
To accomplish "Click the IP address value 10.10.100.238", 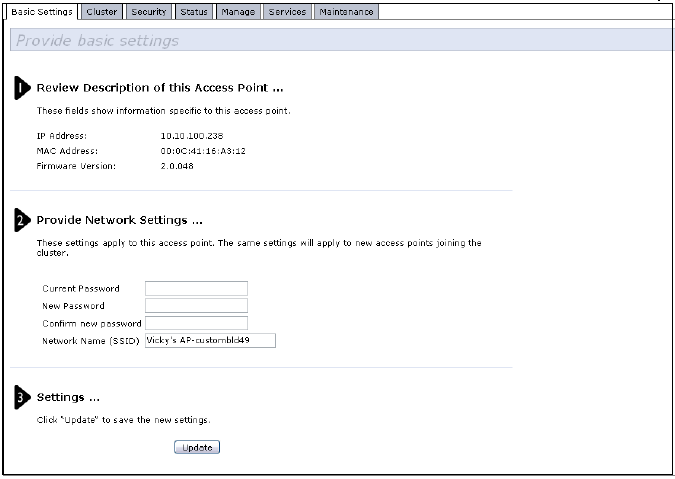I will pos(191,134).
